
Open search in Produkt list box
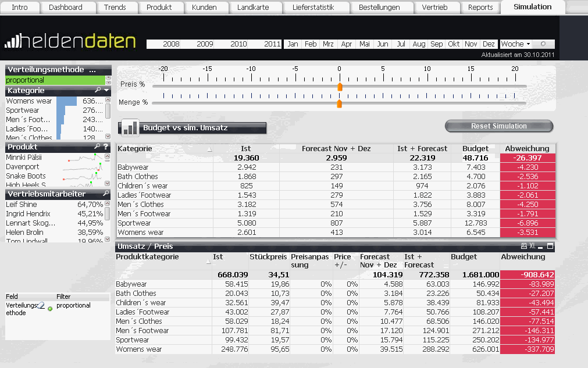tap(98, 147)
